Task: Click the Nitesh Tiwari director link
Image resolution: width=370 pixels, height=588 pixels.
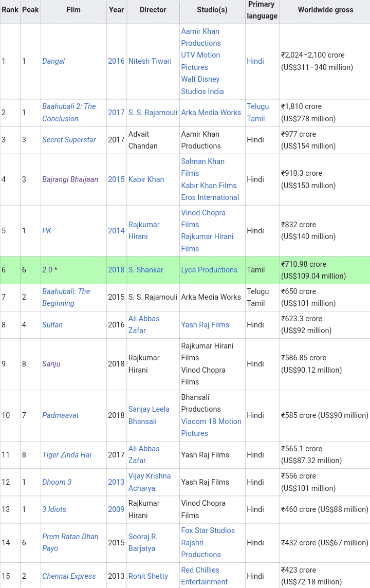Action: (x=150, y=61)
